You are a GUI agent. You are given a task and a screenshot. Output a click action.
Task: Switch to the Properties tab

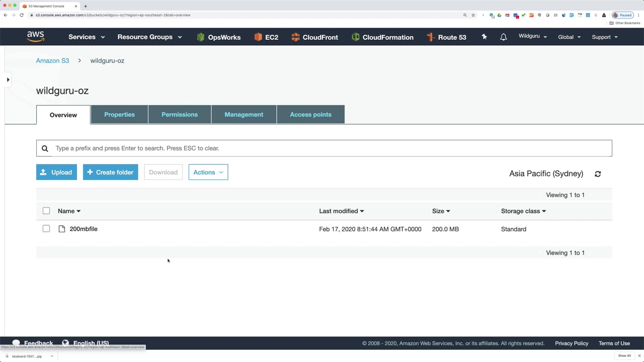click(x=119, y=115)
